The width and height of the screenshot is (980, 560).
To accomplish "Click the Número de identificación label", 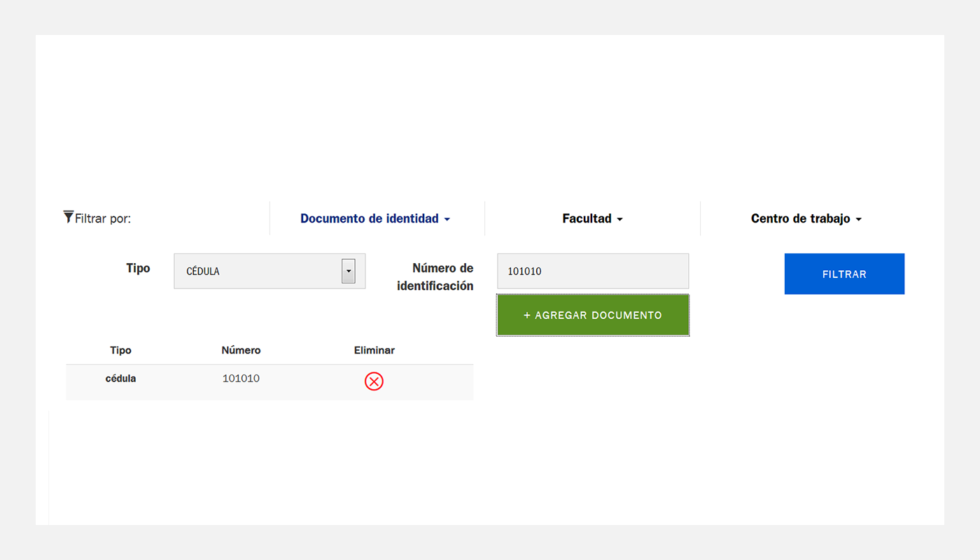I will coord(435,277).
